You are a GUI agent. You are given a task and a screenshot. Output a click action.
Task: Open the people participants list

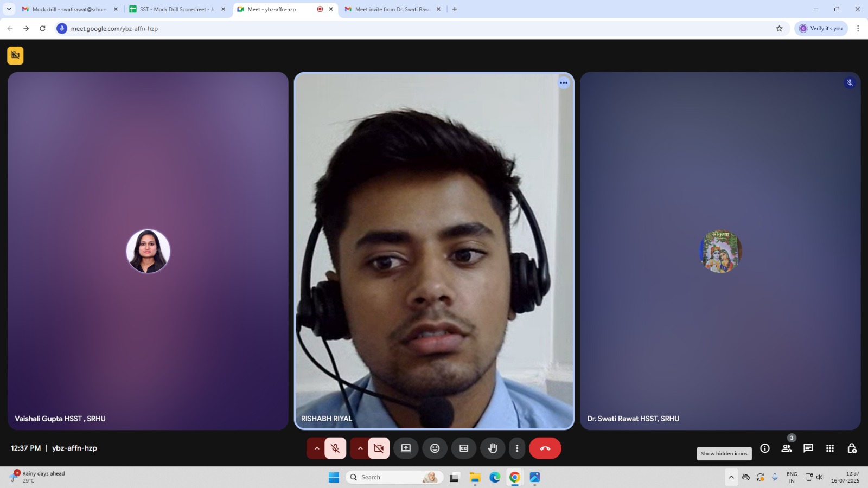coord(786,448)
